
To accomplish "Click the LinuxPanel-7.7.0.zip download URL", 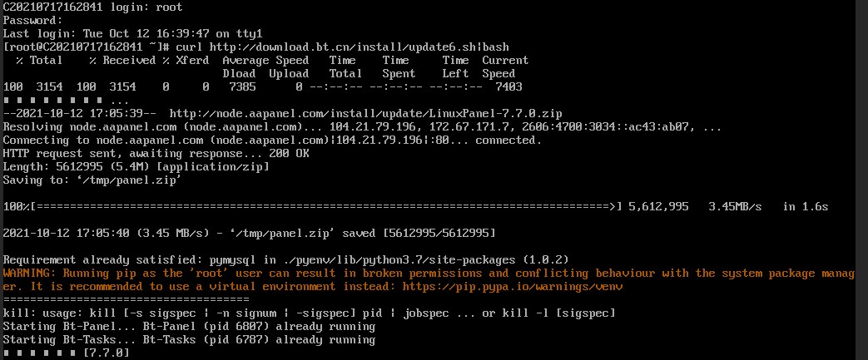I will tap(360, 113).
